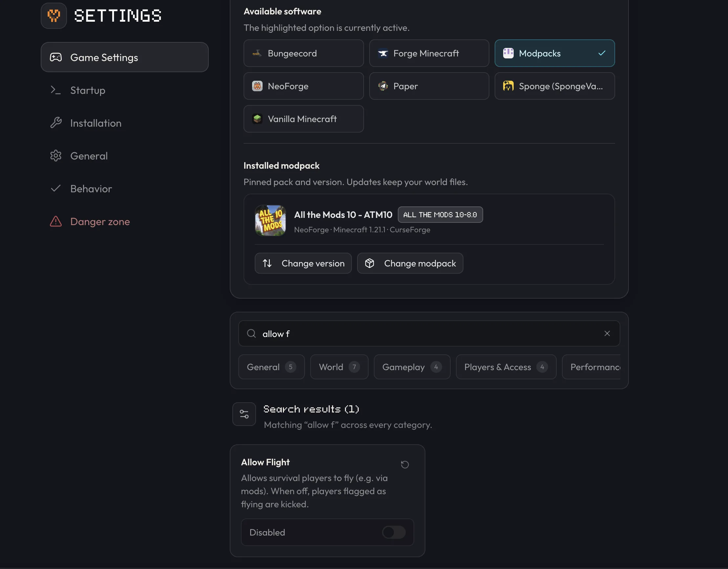Click the General gear icon
Viewport: 728px width, 569px height.
coord(56,156)
